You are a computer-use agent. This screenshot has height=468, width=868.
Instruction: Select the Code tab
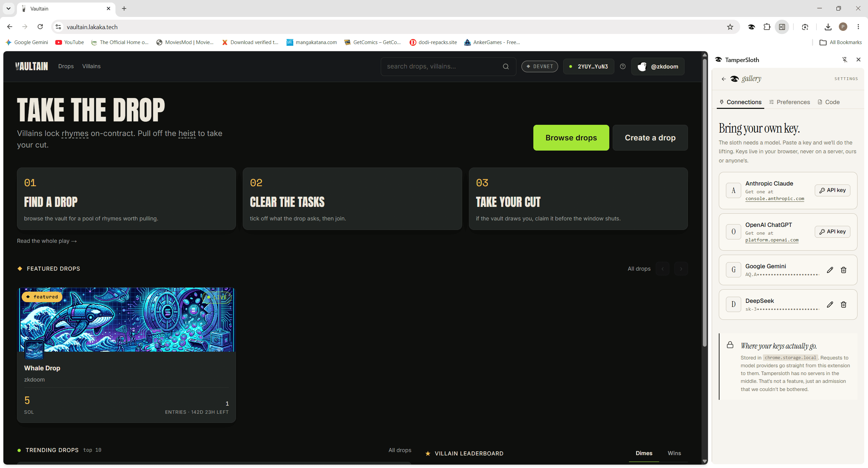(829, 102)
